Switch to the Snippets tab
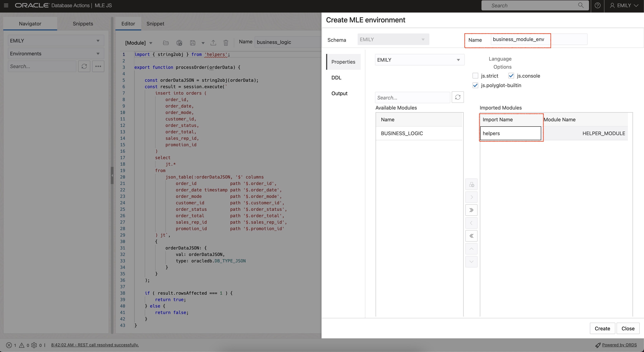This screenshot has width=644, height=352. pyautogui.click(x=83, y=23)
